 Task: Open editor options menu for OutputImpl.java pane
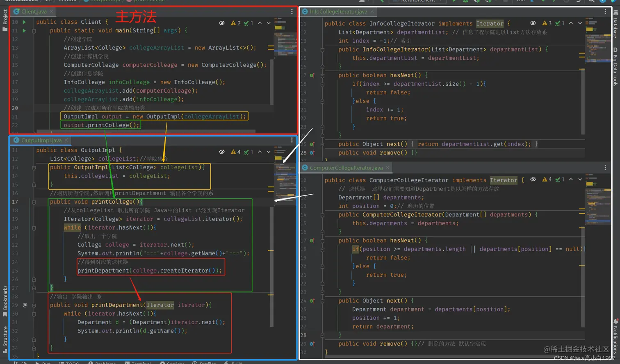click(292, 140)
